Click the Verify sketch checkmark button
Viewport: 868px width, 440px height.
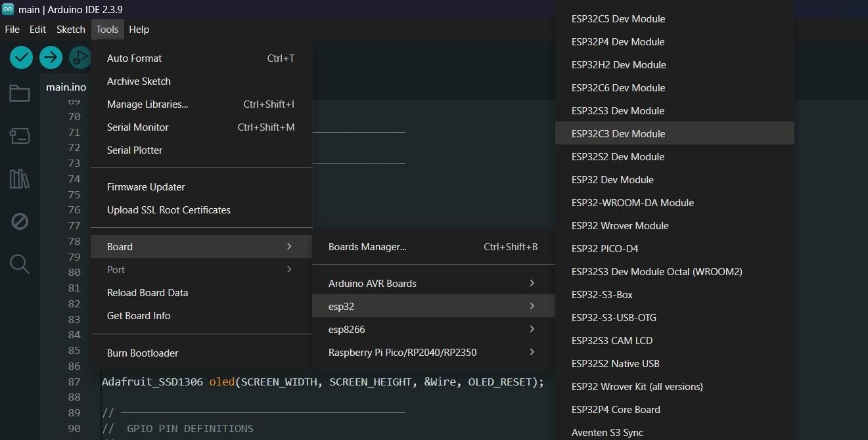21,58
